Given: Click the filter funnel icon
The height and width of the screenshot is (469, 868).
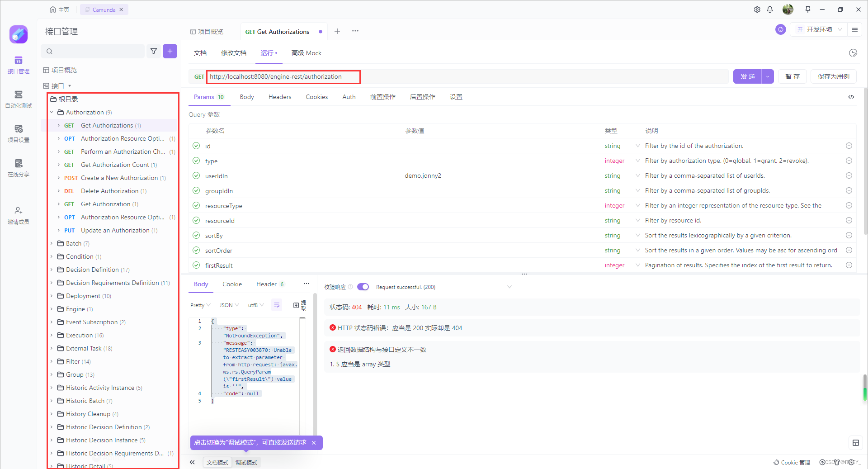Looking at the screenshot, I should (154, 51).
